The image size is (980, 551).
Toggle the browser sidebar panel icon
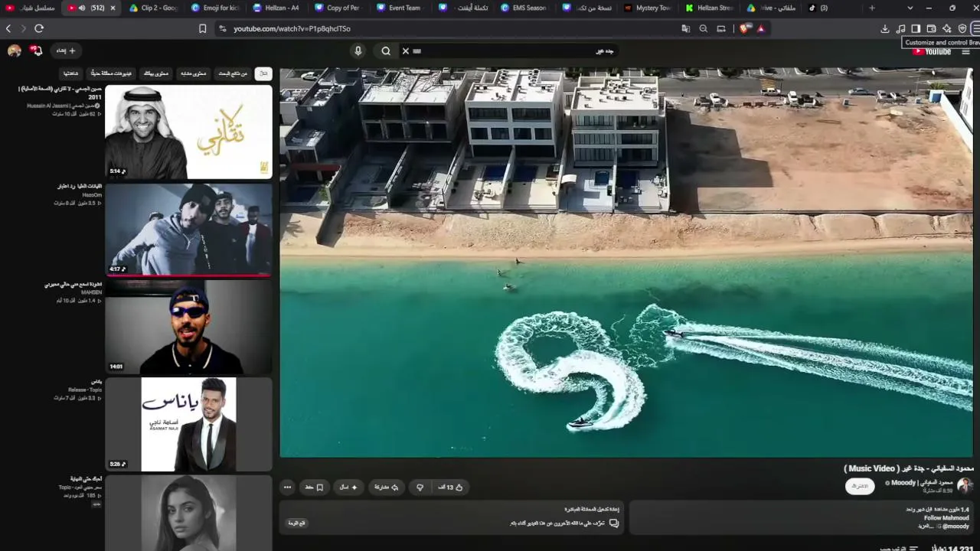pos(916,28)
